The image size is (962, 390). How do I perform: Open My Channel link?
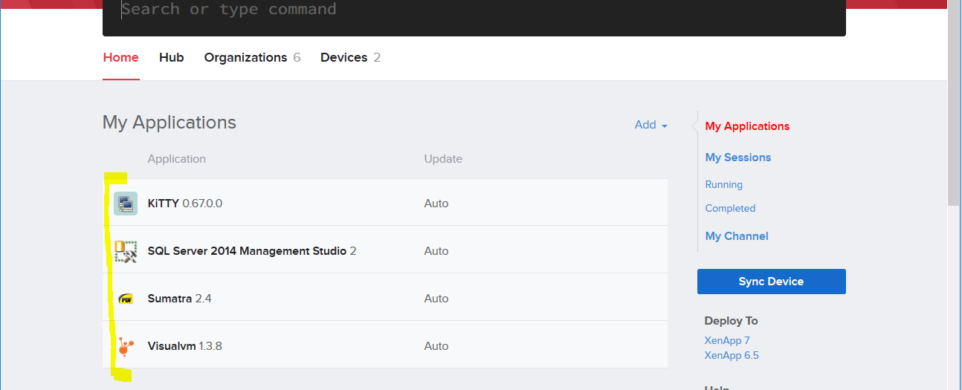coord(737,236)
